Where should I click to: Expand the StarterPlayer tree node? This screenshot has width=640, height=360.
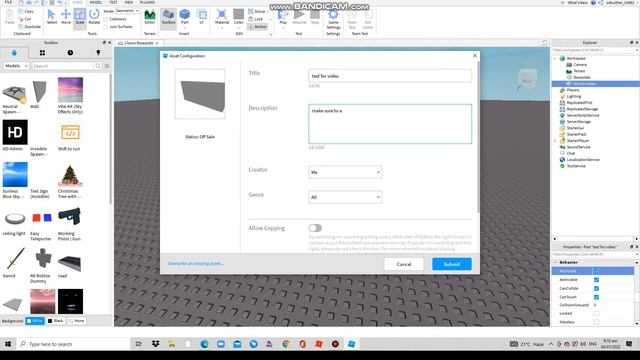coord(555,140)
